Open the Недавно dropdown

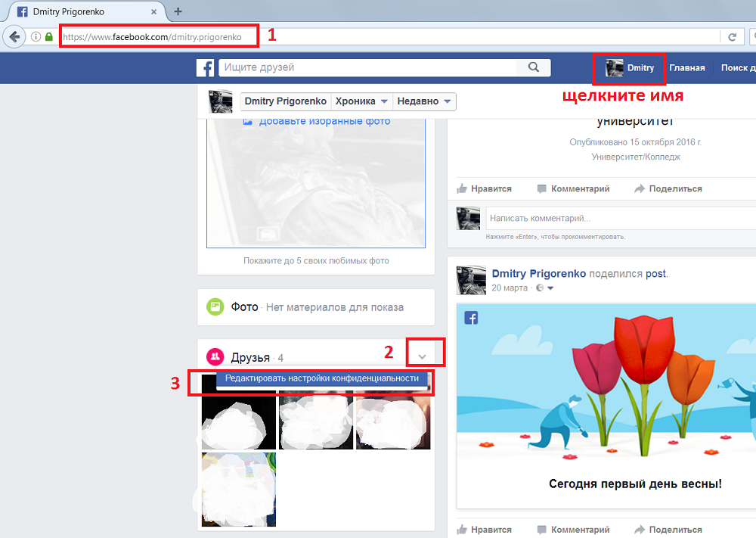(x=424, y=101)
